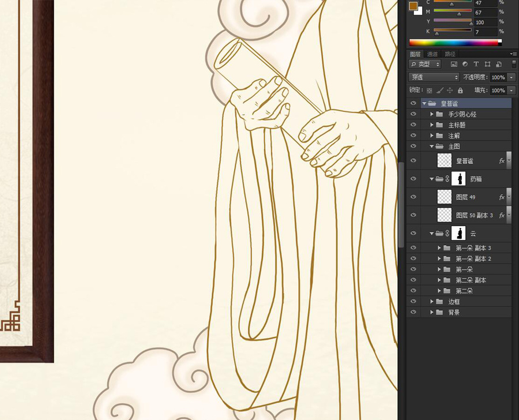Click the 图层 49 layer thumbnail
519x420 pixels.
(444, 197)
